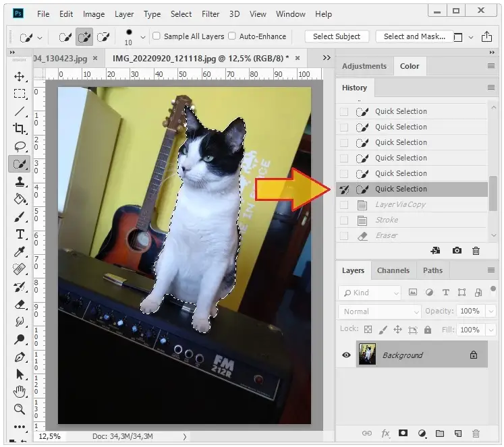Select the Layer Via Copy history state
This screenshot has width=504, height=447.
point(412,204)
